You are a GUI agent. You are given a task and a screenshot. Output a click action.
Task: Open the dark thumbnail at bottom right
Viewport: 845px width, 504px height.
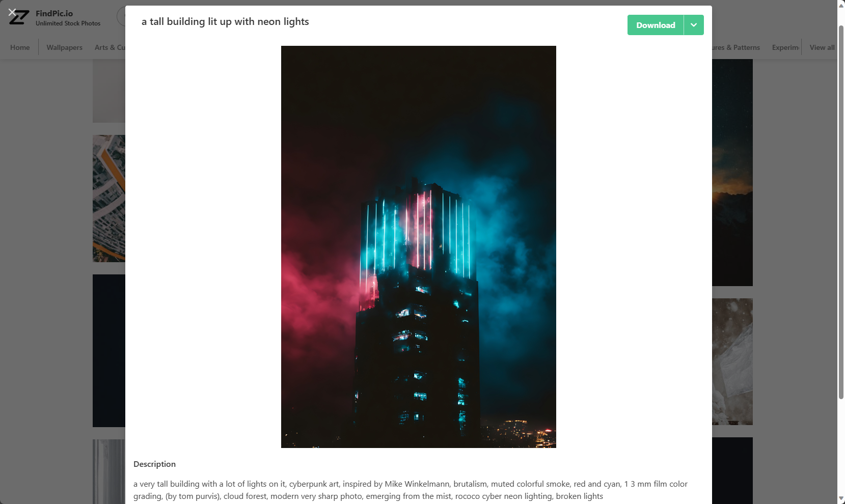pyautogui.click(x=732, y=470)
